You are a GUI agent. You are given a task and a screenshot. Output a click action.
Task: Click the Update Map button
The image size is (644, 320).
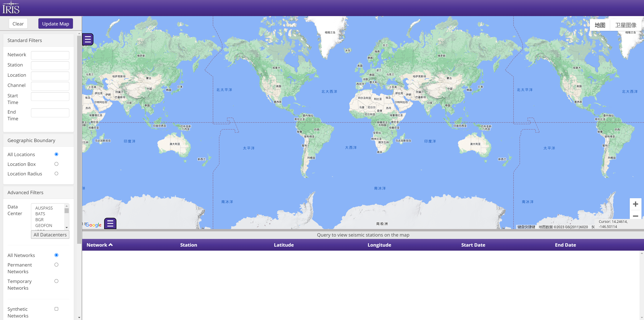(56, 24)
